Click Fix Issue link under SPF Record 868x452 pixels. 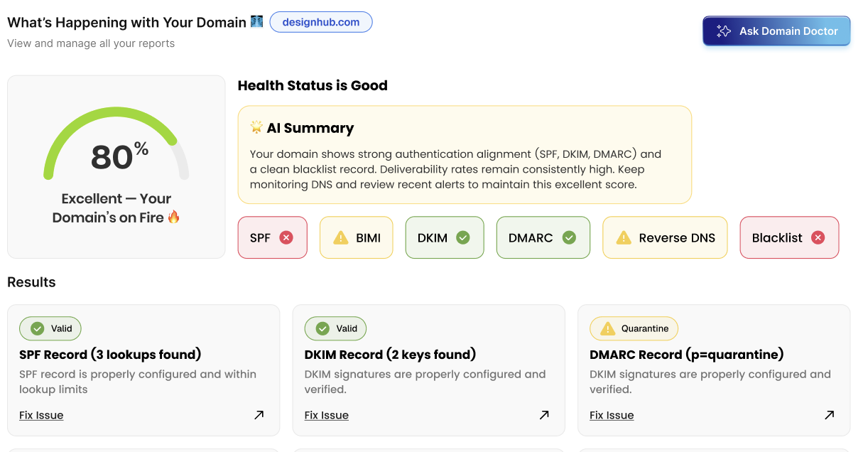click(x=41, y=415)
